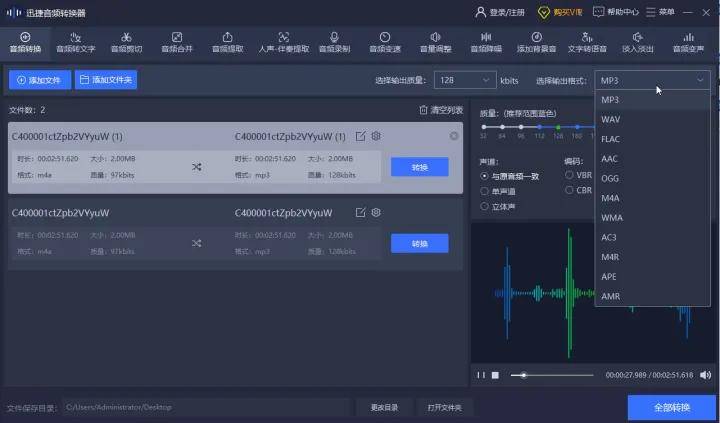This screenshot has width=720, height=423.
Task: Open the 音频合并 audio merge tool
Action: 177,43
